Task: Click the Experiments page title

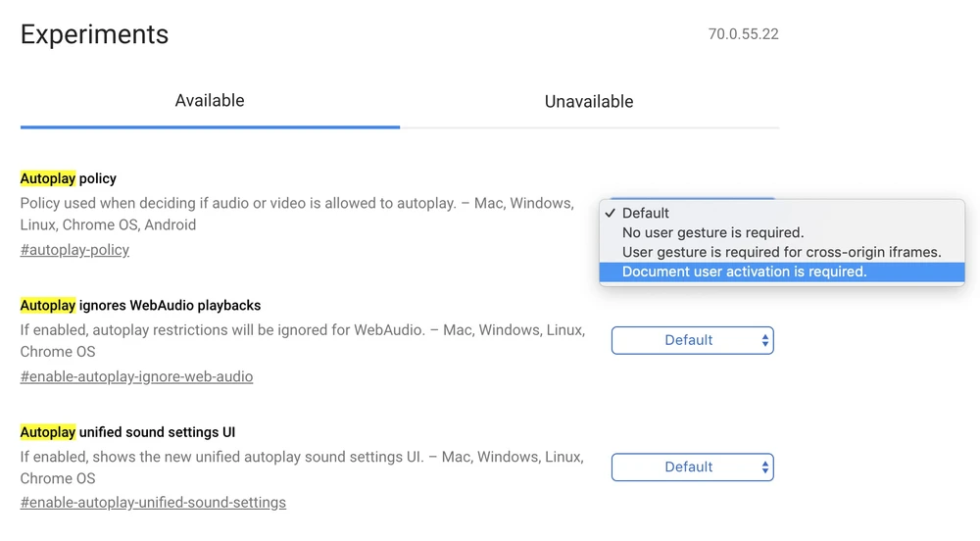Action: (x=94, y=34)
